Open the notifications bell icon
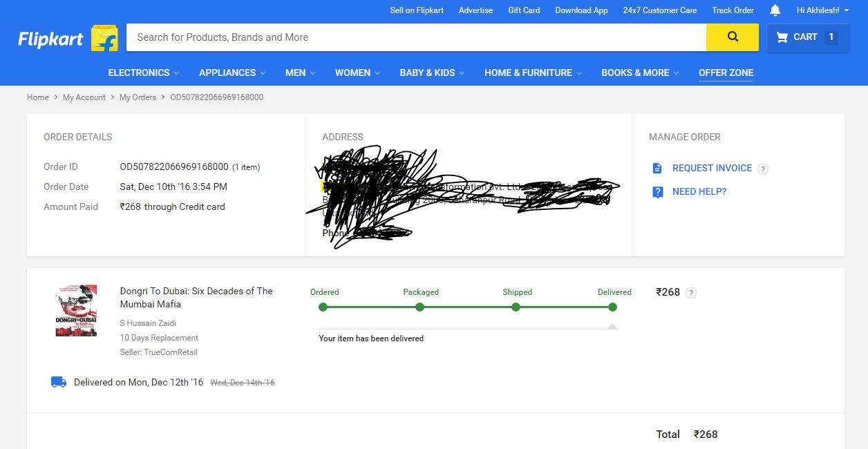 tap(775, 10)
